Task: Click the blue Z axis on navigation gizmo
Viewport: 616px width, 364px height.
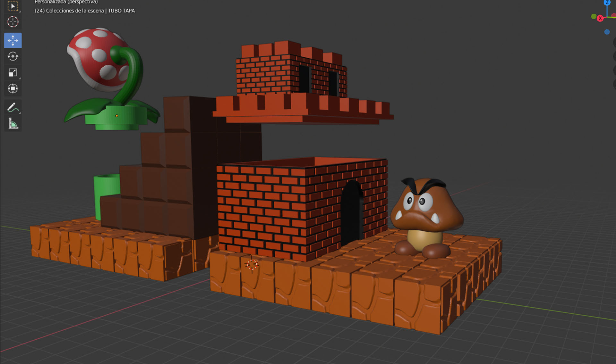Action: [607, 3]
